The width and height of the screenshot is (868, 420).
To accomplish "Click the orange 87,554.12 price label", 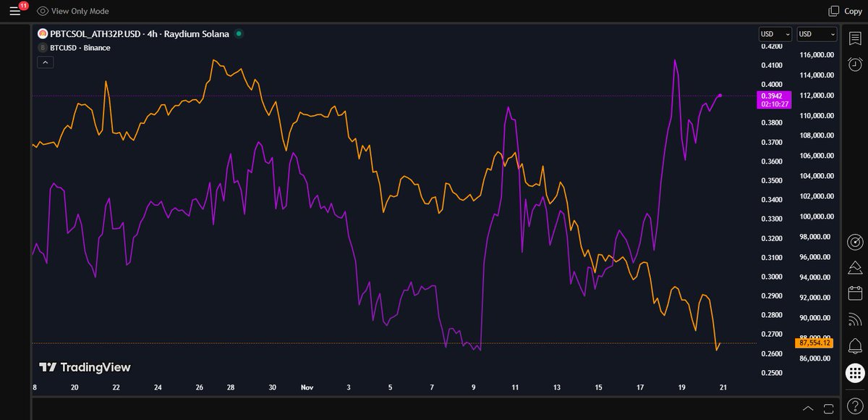I will 814,343.
